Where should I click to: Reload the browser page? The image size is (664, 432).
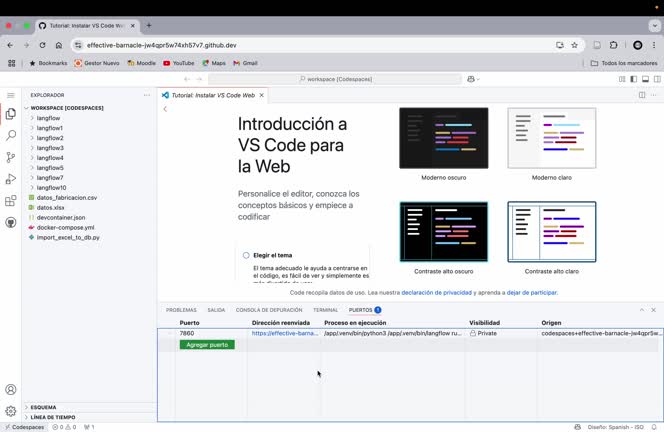point(42,45)
